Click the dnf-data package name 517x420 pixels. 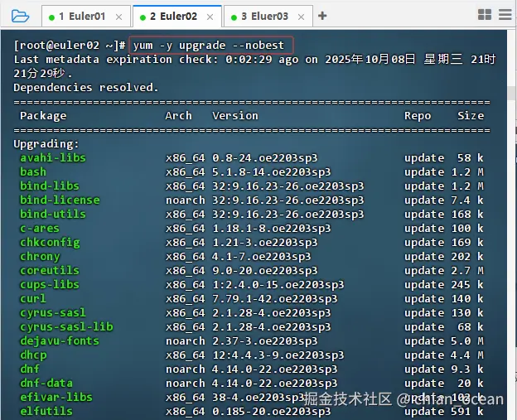click(46, 383)
